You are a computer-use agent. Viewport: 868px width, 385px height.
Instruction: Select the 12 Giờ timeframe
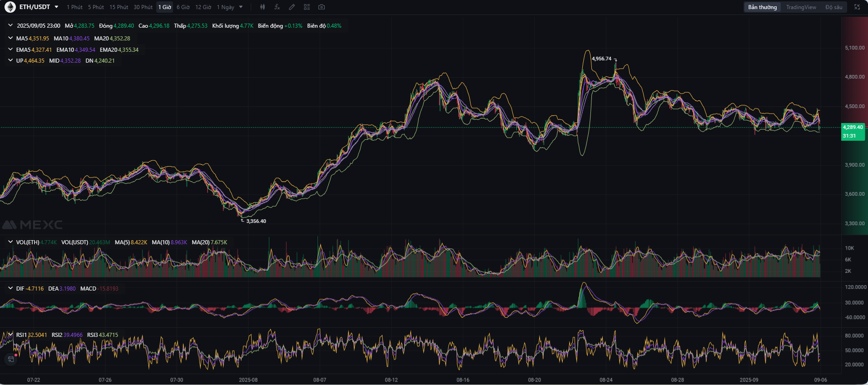[203, 7]
